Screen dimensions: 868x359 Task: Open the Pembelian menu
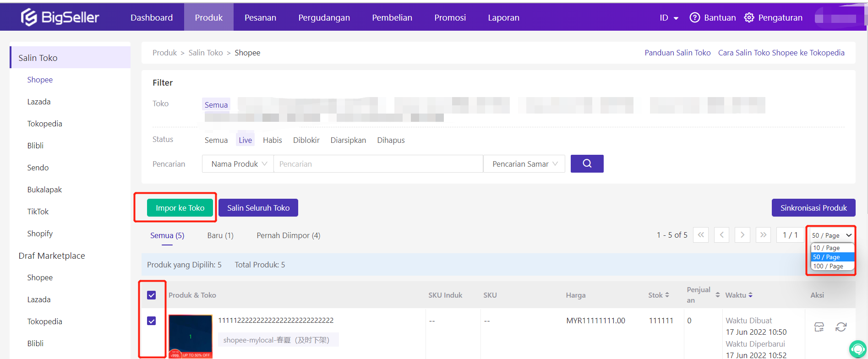(392, 17)
